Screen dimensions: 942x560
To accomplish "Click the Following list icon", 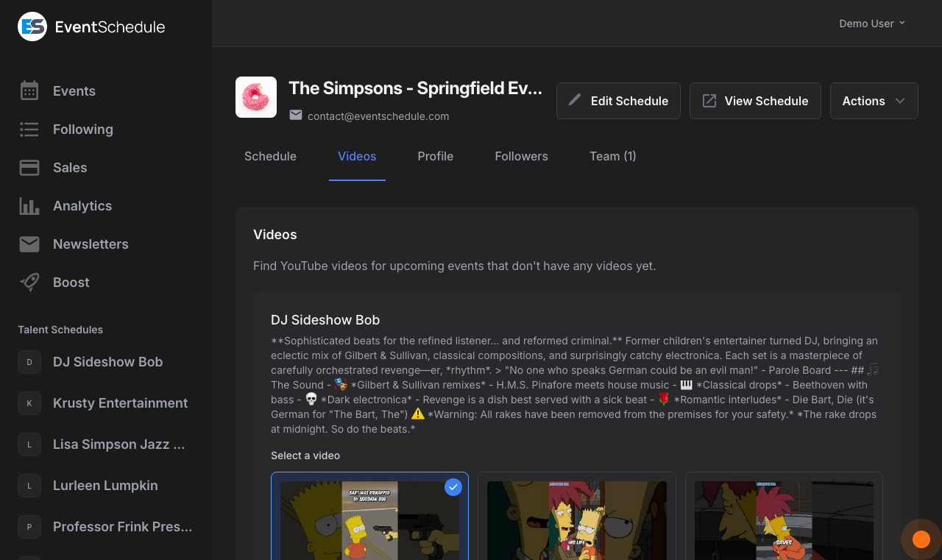I will pyautogui.click(x=29, y=129).
